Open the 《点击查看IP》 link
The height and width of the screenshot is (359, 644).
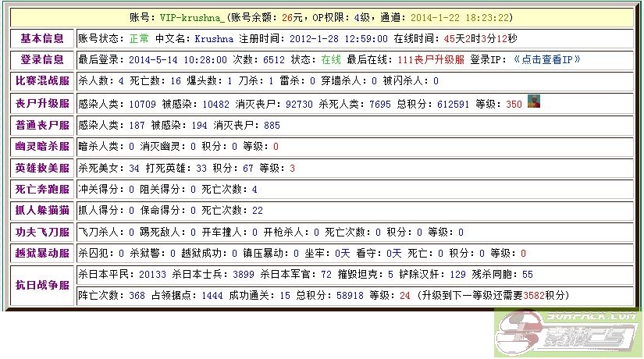pyautogui.click(x=546, y=59)
